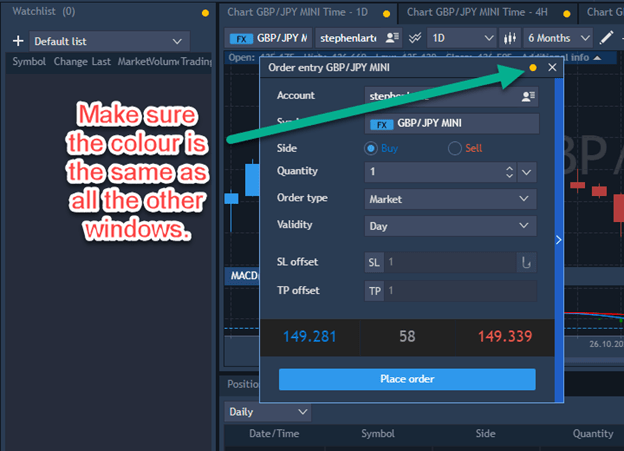Screen dimensions: 624x451
Task: Click the Quantity input field
Action: tap(435, 172)
